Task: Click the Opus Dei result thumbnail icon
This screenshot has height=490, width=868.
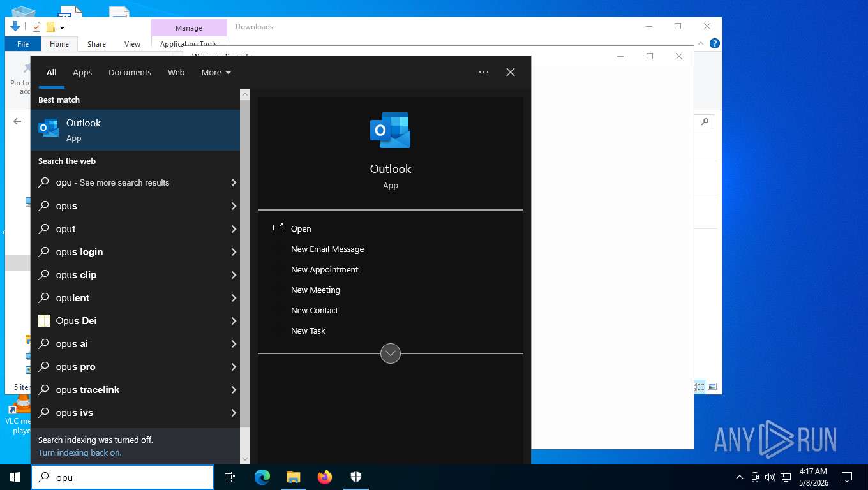Action: click(x=44, y=321)
